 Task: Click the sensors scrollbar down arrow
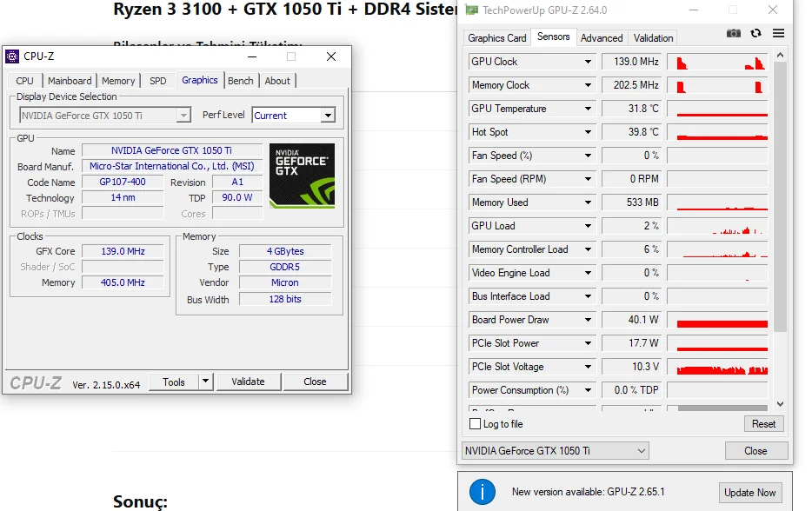[781, 404]
